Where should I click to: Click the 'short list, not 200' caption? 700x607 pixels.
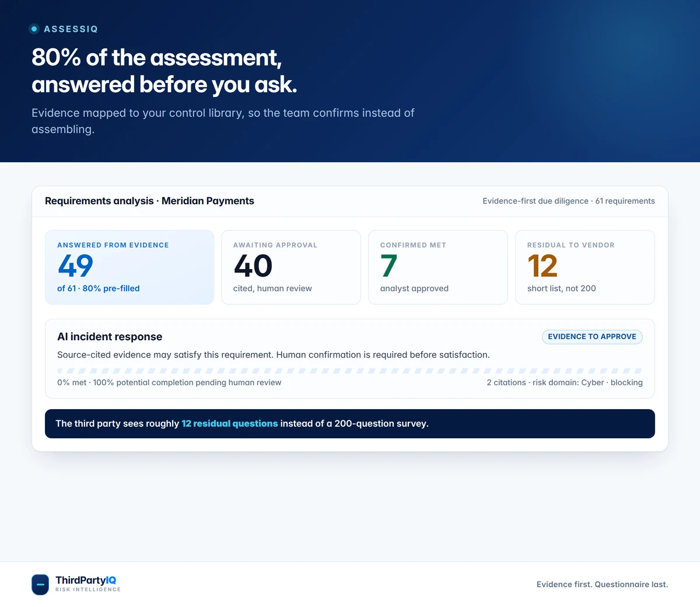coord(562,288)
